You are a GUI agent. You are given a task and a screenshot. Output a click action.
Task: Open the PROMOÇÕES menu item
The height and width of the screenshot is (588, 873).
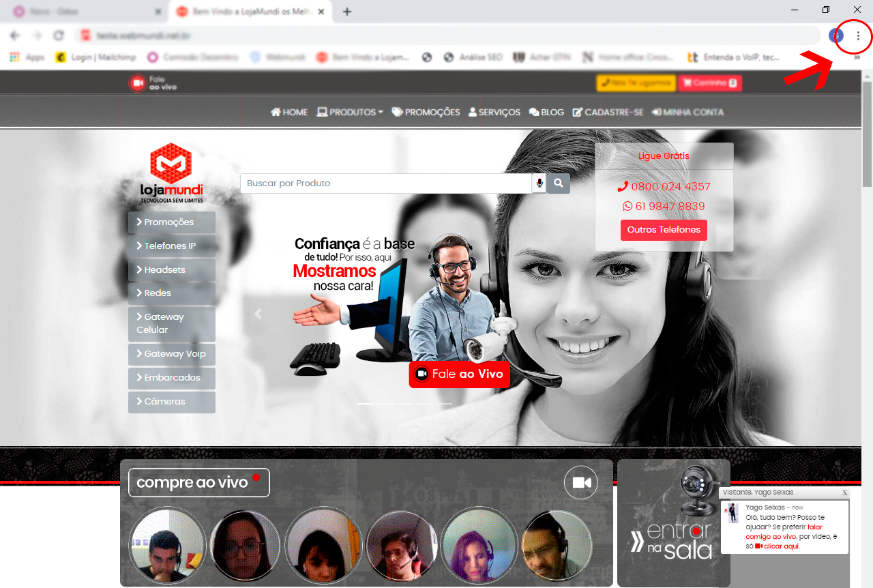coord(426,112)
